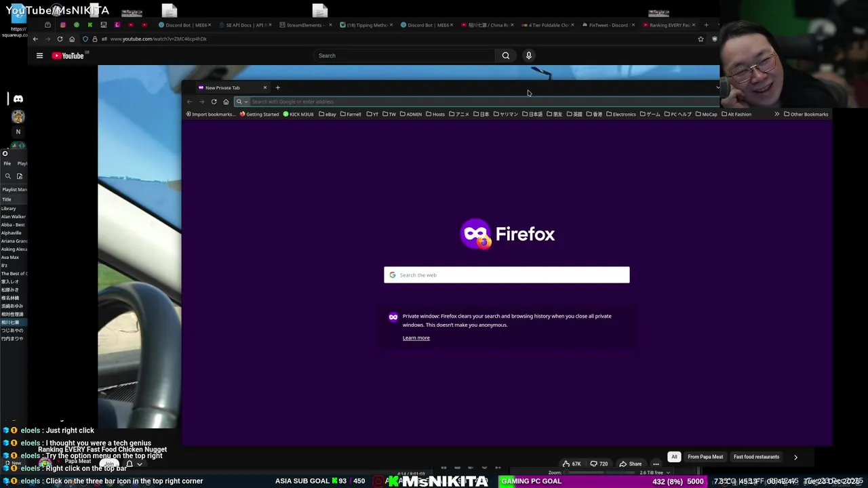Open the YouTube hamburger guide menu

pyautogui.click(x=39, y=56)
